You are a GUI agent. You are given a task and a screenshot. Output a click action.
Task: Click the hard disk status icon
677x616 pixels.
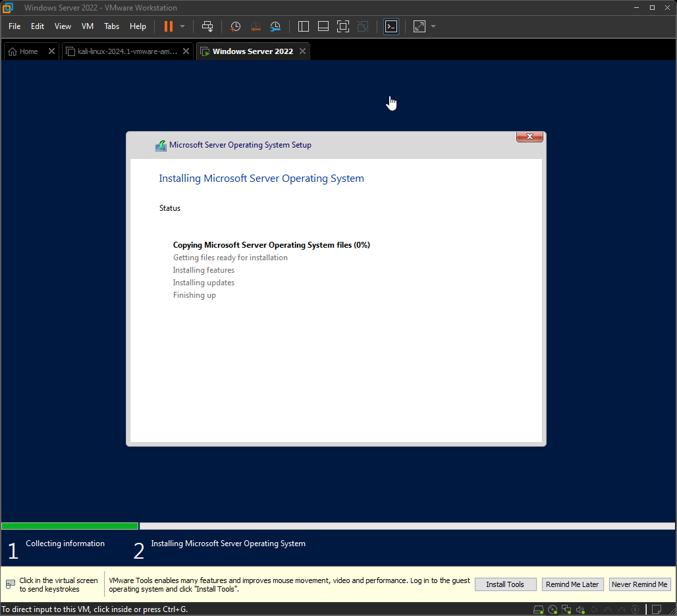(539, 609)
